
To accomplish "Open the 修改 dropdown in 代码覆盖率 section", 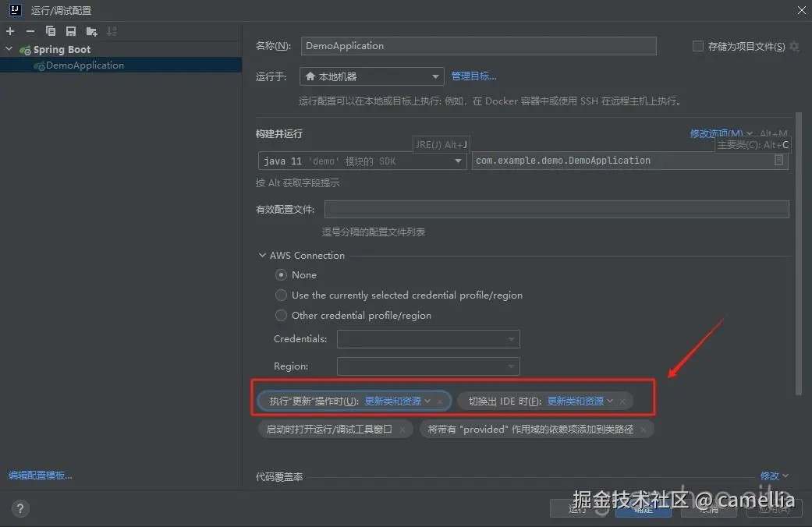I will 774,476.
